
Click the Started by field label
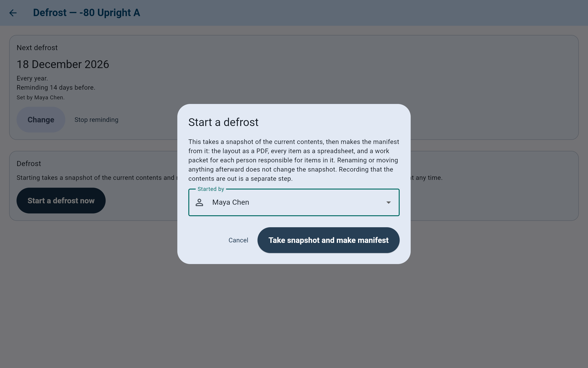211,189
